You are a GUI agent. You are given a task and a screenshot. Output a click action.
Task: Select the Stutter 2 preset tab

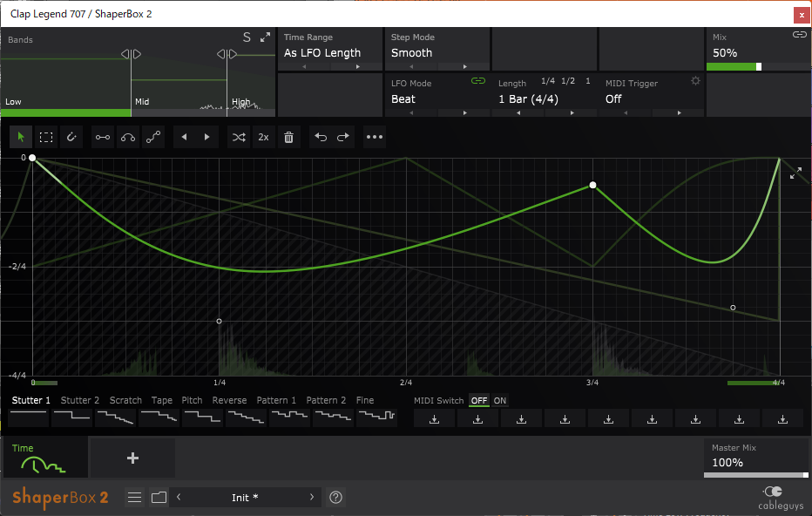80,400
